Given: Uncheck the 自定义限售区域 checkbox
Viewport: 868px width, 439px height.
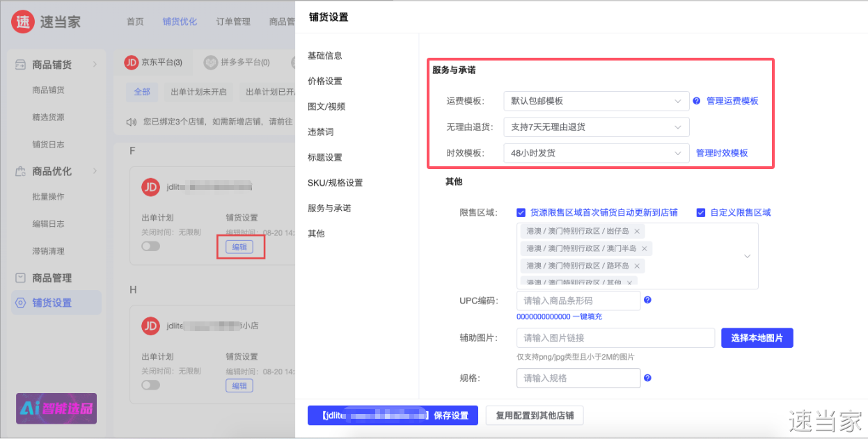Looking at the screenshot, I should [701, 213].
